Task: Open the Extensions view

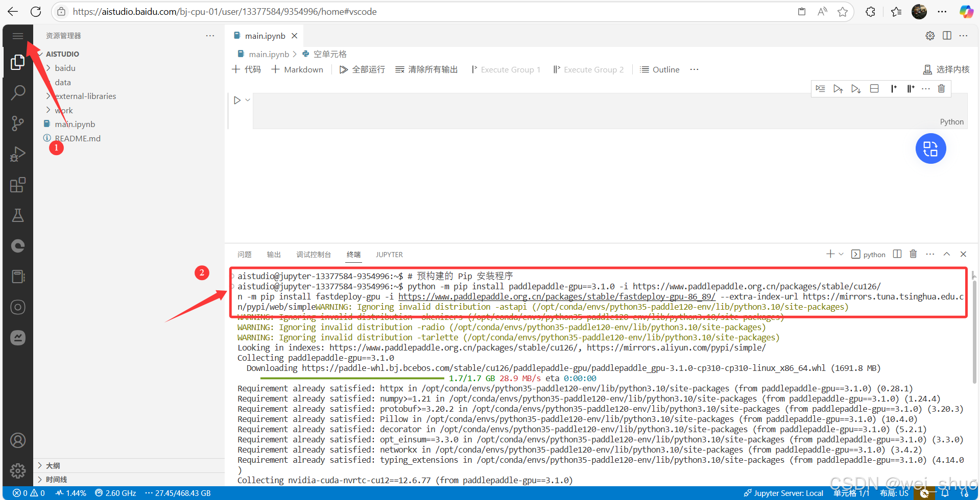Action: pyautogui.click(x=18, y=185)
